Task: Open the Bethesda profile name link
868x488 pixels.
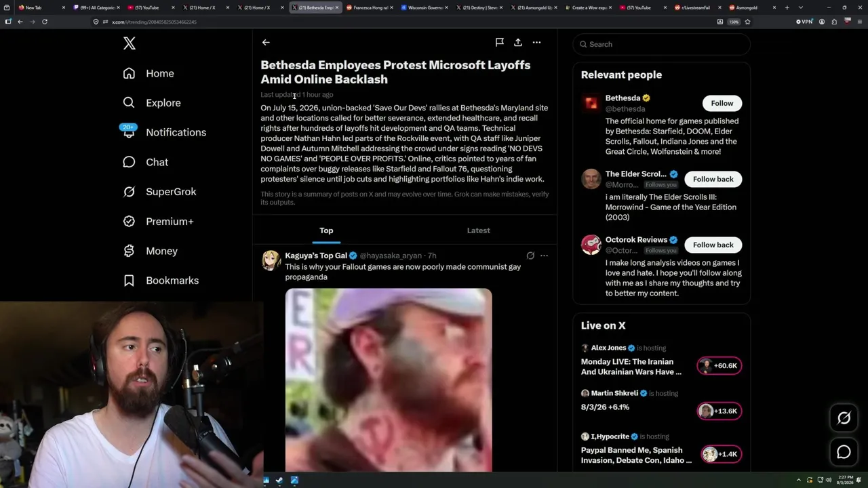Action: (623, 98)
